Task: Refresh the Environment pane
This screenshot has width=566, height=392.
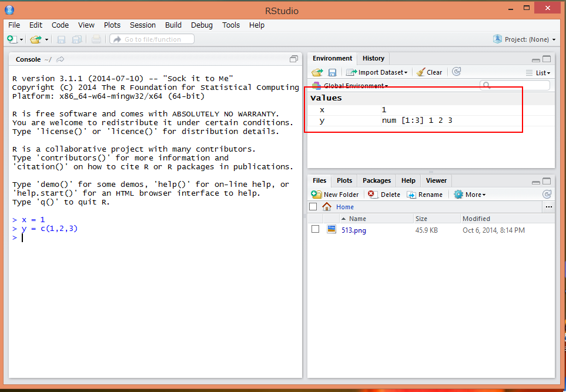Action: [x=456, y=72]
